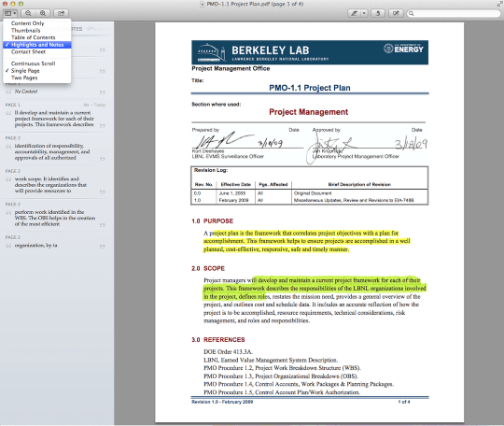This screenshot has height=426, width=504.
Task: Show the Edit/Markup toolbar
Action: pyautogui.click(x=396, y=13)
